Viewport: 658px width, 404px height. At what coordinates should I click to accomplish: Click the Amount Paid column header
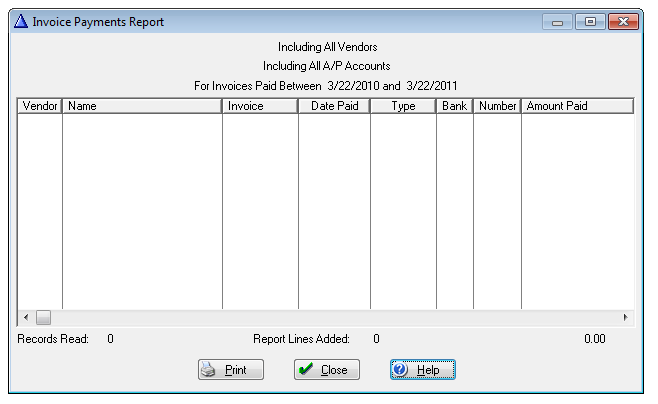click(x=577, y=105)
